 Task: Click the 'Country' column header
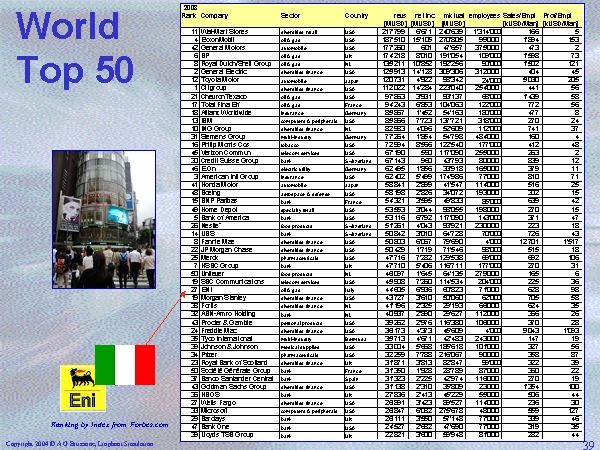point(356,16)
